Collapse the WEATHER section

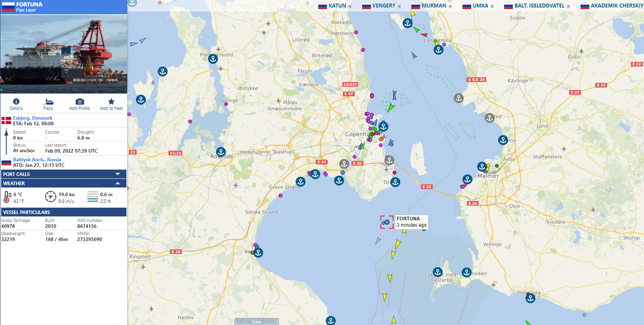pyautogui.click(x=63, y=183)
